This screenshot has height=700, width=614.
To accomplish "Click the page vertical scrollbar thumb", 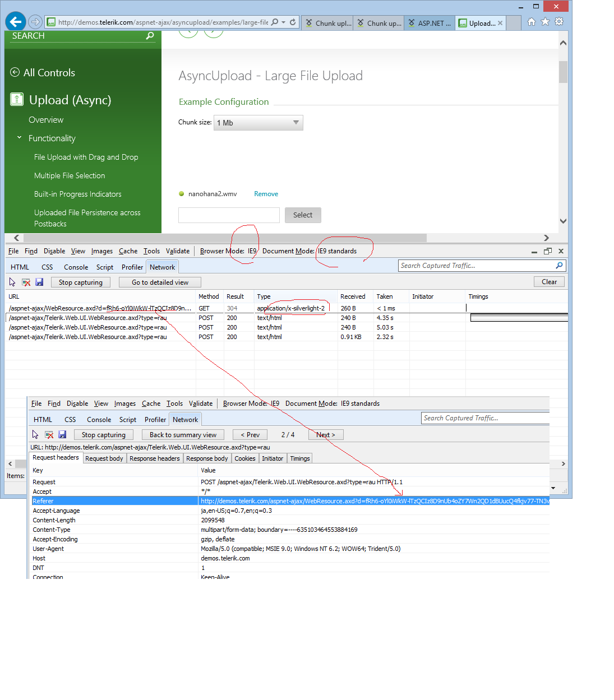I will click(x=563, y=72).
